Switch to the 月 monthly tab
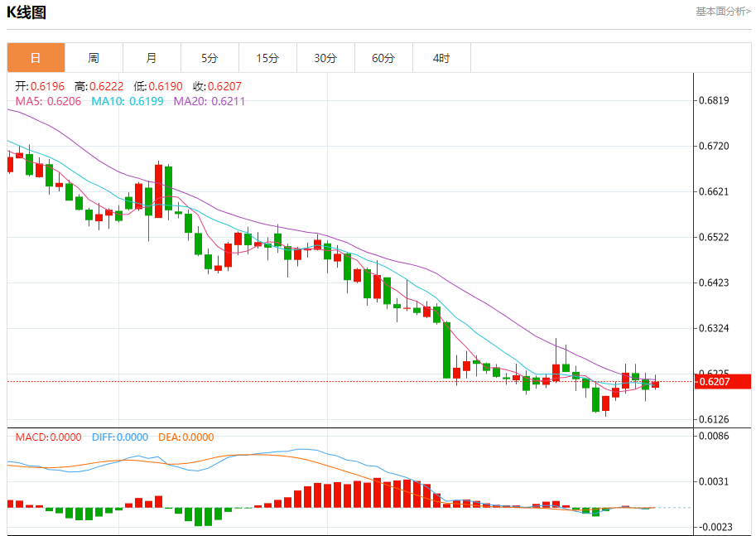The width and height of the screenshot is (756, 536). (x=152, y=58)
